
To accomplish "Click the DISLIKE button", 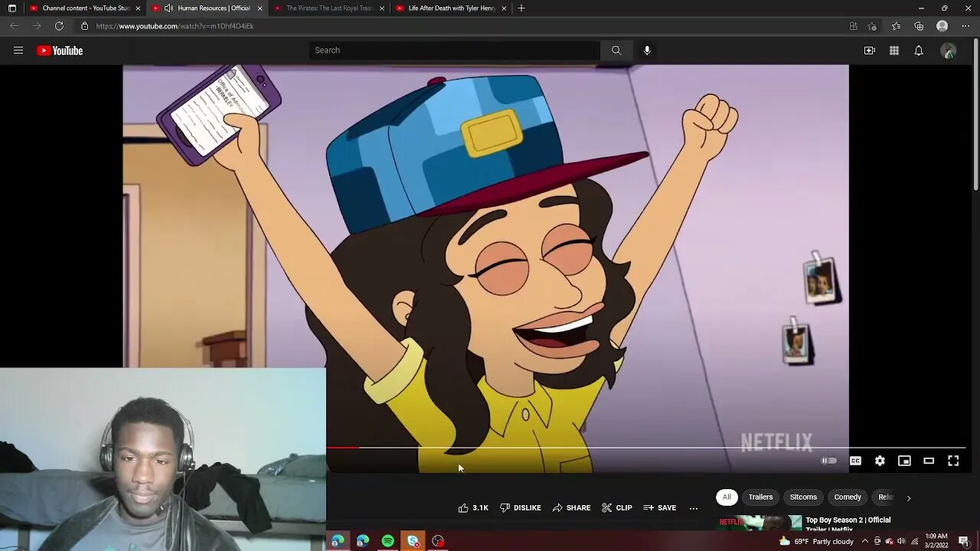I will 521,508.
